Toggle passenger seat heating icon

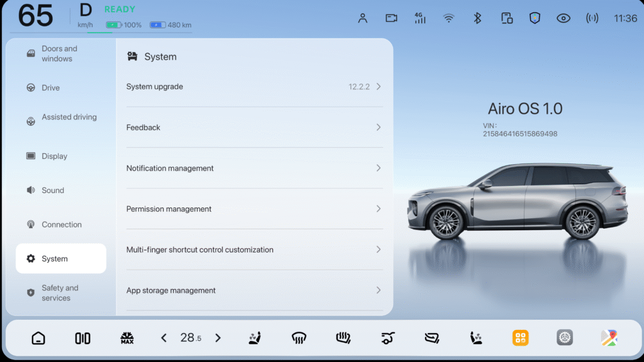click(476, 337)
